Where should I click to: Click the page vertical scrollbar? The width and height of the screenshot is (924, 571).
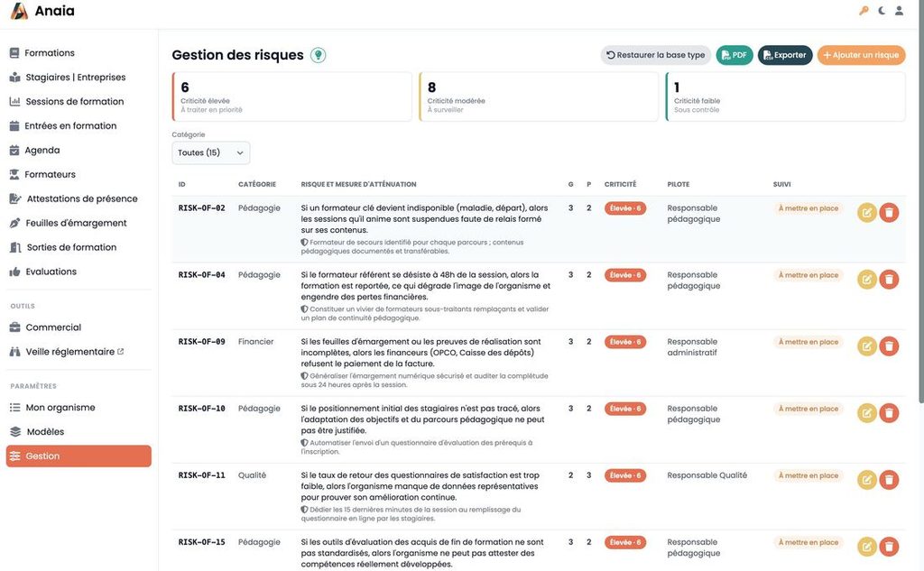[920, 200]
